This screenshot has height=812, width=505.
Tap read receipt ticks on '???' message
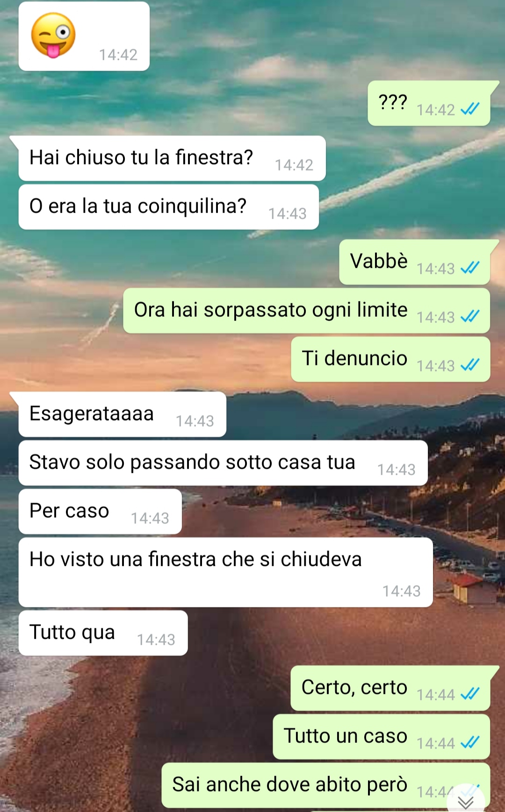click(470, 109)
